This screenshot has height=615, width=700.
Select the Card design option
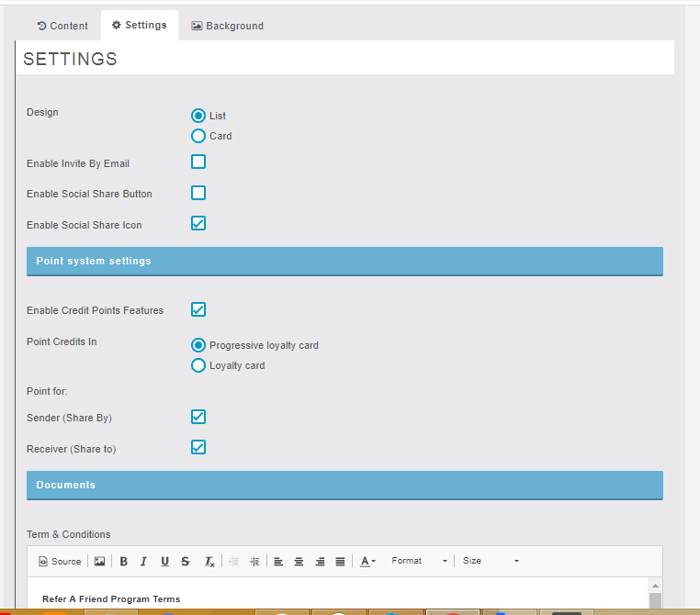point(198,136)
